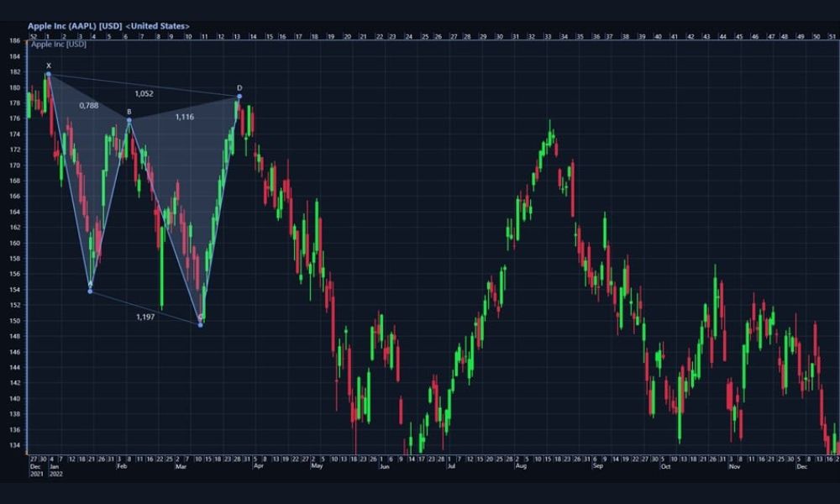This screenshot has width=840, height=504.
Task: Select the May label on the date axis
Action: (x=317, y=465)
